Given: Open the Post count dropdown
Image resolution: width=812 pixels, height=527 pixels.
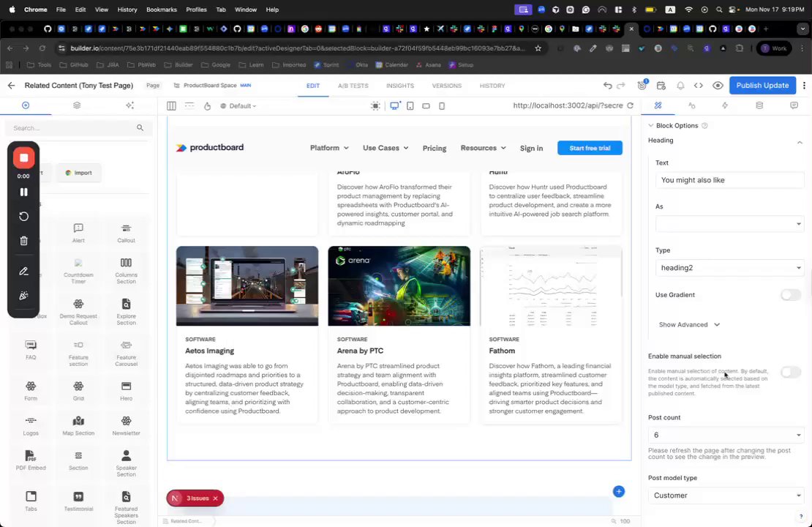Looking at the screenshot, I should point(726,435).
